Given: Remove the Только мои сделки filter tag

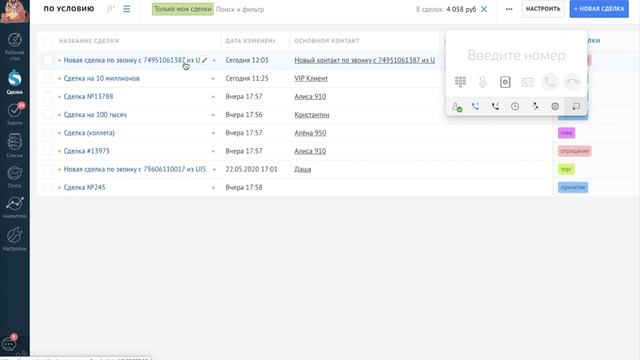Looking at the screenshot, I should click(x=182, y=9).
